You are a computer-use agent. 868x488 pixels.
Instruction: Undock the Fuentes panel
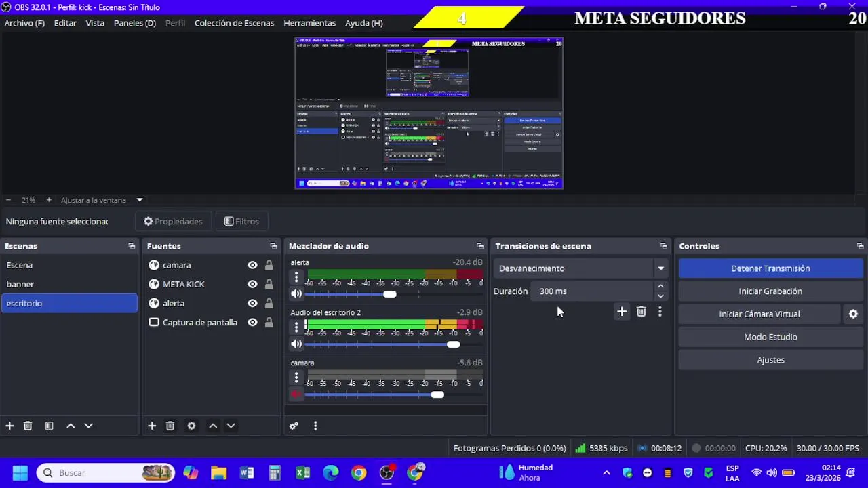point(273,246)
